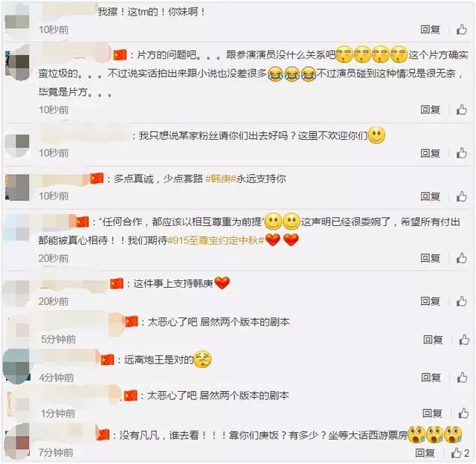Open avatar of the "远离炮王是对的" commenter
The width and height of the screenshot is (476, 464).
pyautogui.click(x=16, y=367)
